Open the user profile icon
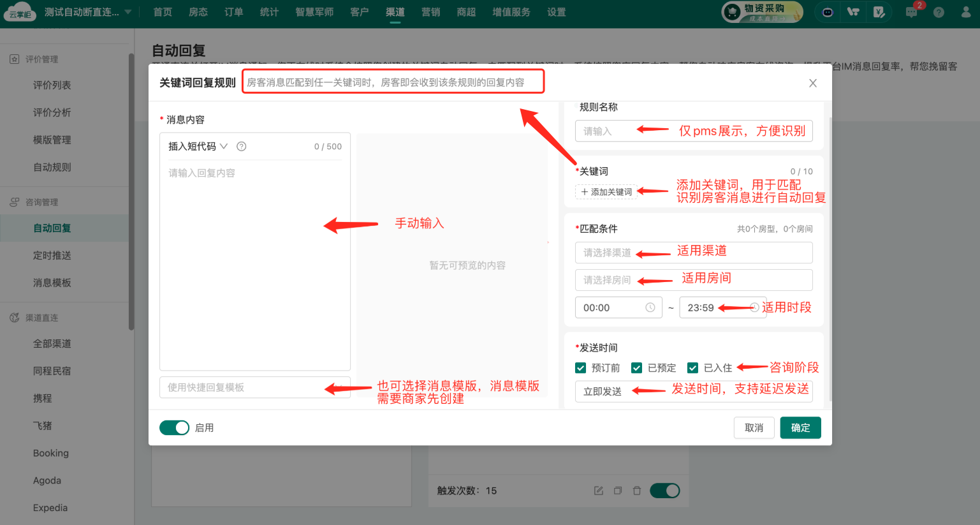Viewport: 980px width, 525px height. pyautogui.click(x=966, y=12)
